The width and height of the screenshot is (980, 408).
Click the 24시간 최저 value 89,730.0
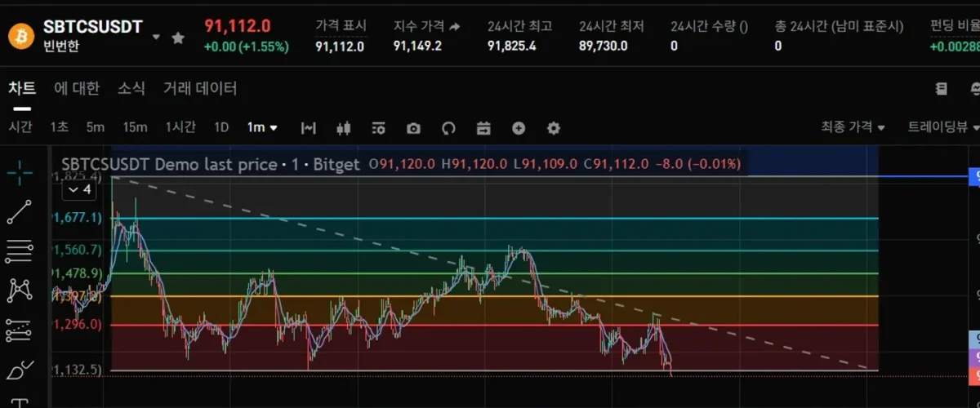[604, 46]
